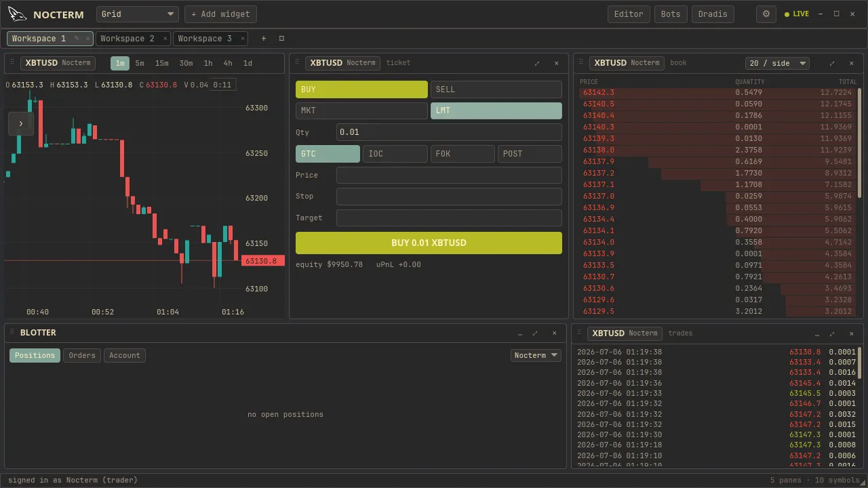
Task: Select the 1h chart timeframe
Action: (208, 63)
